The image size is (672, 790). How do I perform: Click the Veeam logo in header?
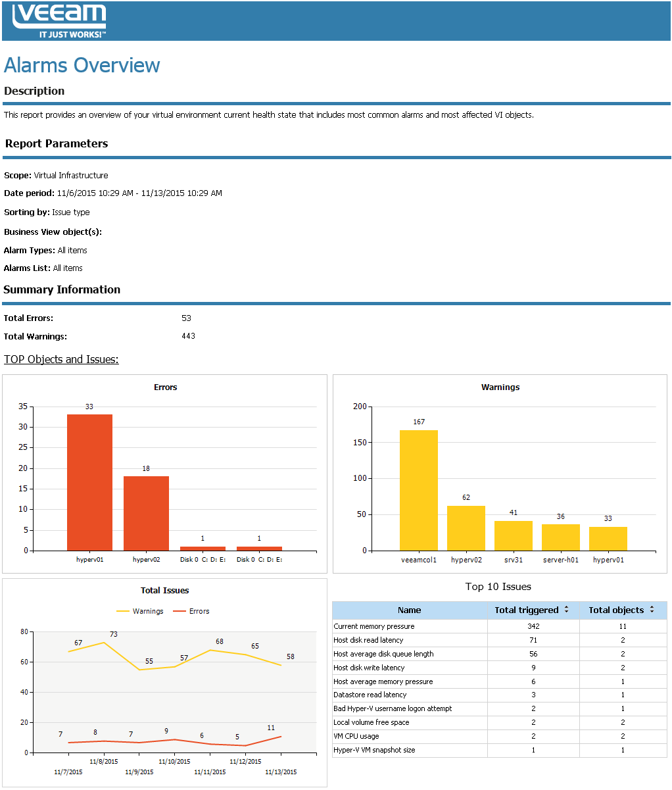(x=59, y=21)
